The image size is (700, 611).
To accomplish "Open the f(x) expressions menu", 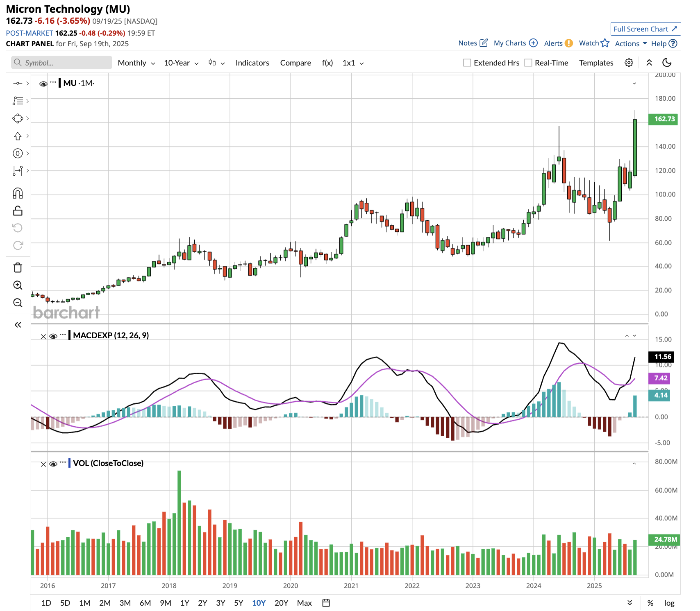I will click(x=327, y=63).
